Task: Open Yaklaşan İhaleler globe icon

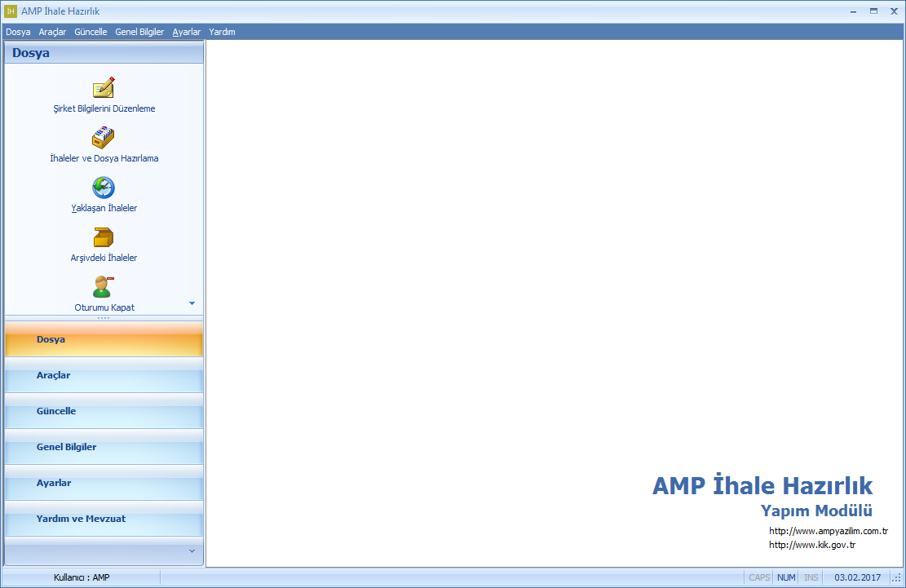Action: [x=104, y=188]
